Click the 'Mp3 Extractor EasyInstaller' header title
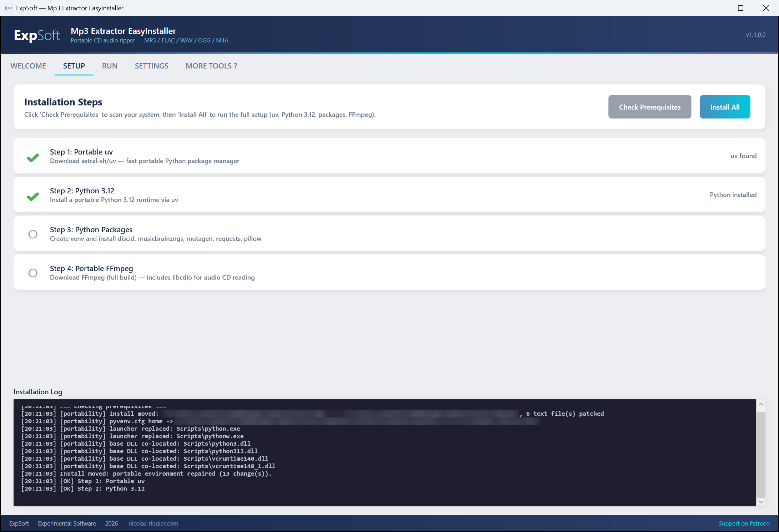The width and height of the screenshot is (779, 532). pyautogui.click(x=124, y=31)
